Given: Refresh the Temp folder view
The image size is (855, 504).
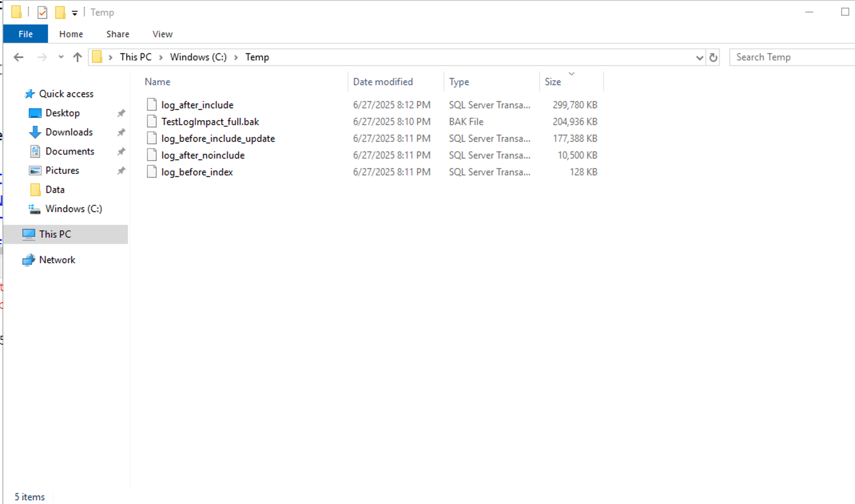Looking at the screenshot, I should [713, 58].
